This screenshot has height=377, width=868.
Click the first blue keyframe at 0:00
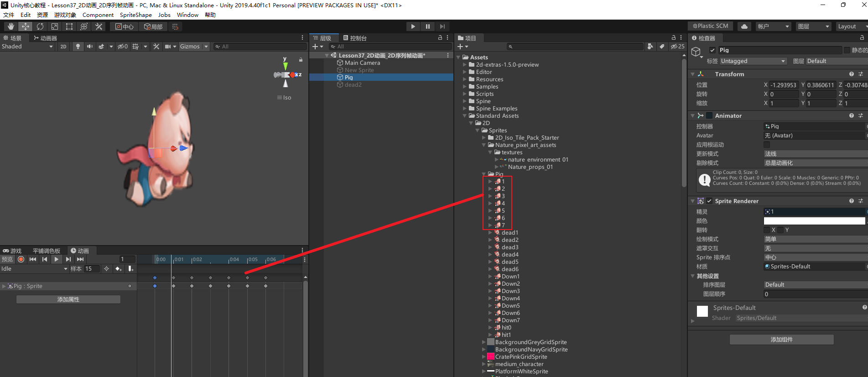pos(155,278)
